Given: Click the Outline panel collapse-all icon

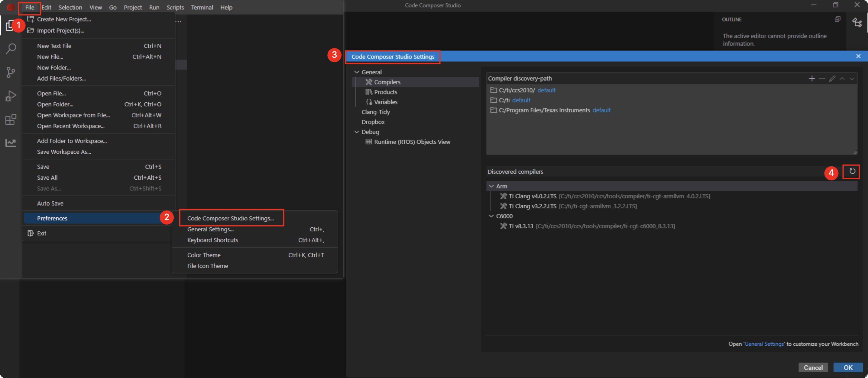Looking at the screenshot, I should [838, 19].
